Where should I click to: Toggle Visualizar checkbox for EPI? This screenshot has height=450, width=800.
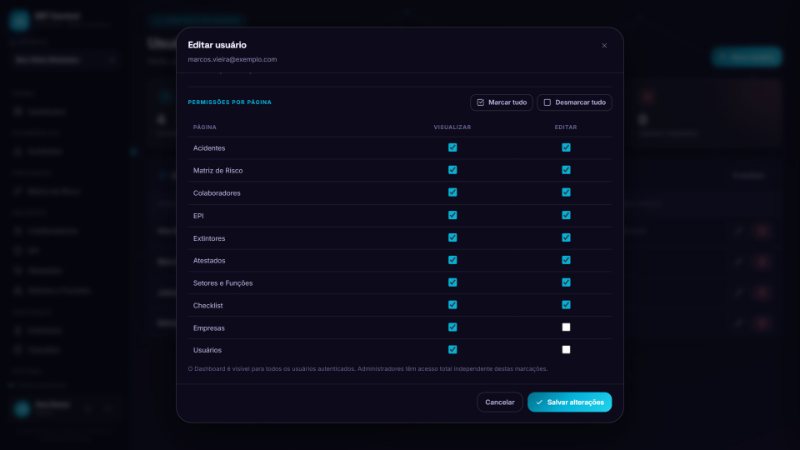click(x=453, y=215)
